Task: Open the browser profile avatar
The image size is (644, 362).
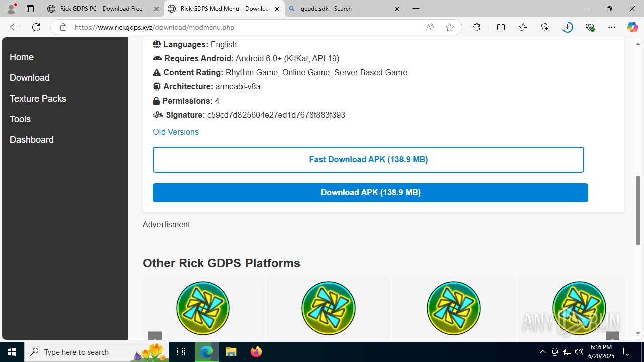Action: pos(11,9)
